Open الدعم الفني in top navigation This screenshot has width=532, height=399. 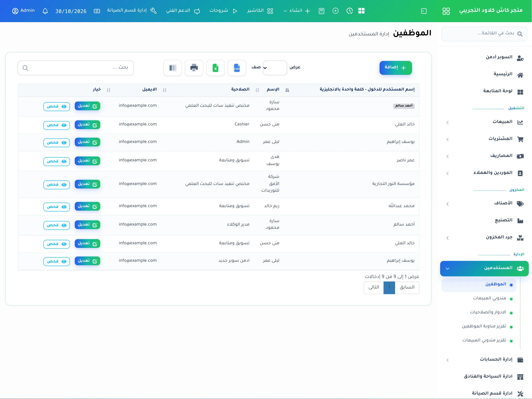pos(183,11)
